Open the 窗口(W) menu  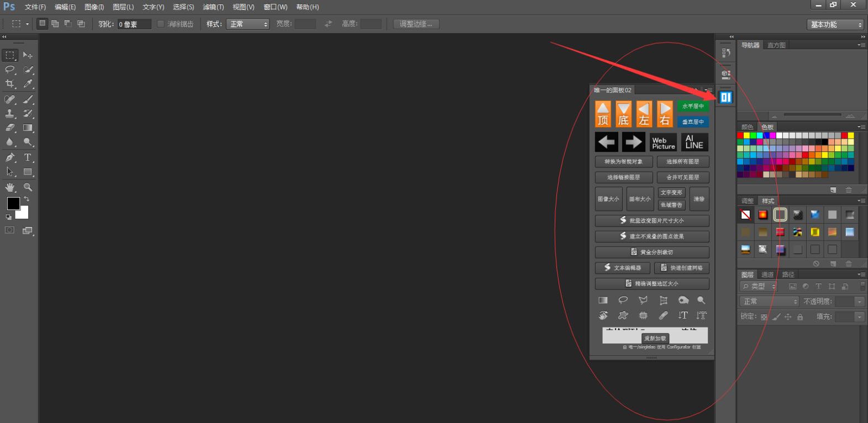coord(275,7)
